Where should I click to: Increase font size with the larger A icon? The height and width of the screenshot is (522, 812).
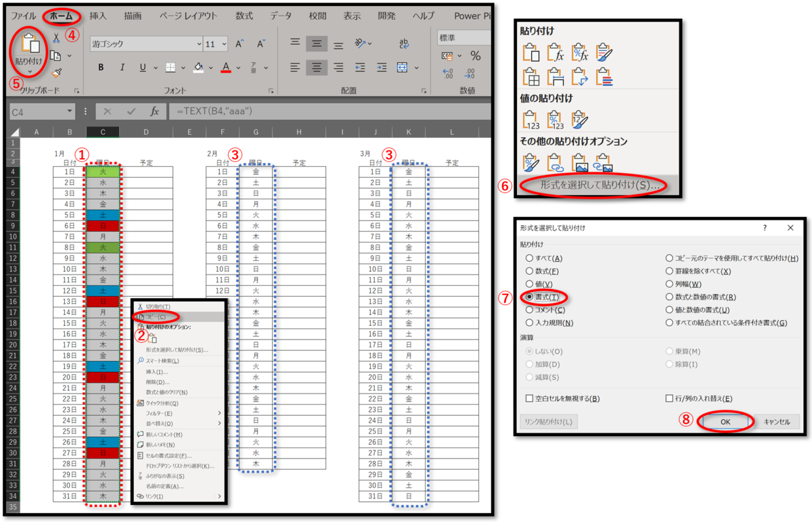tap(240, 44)
